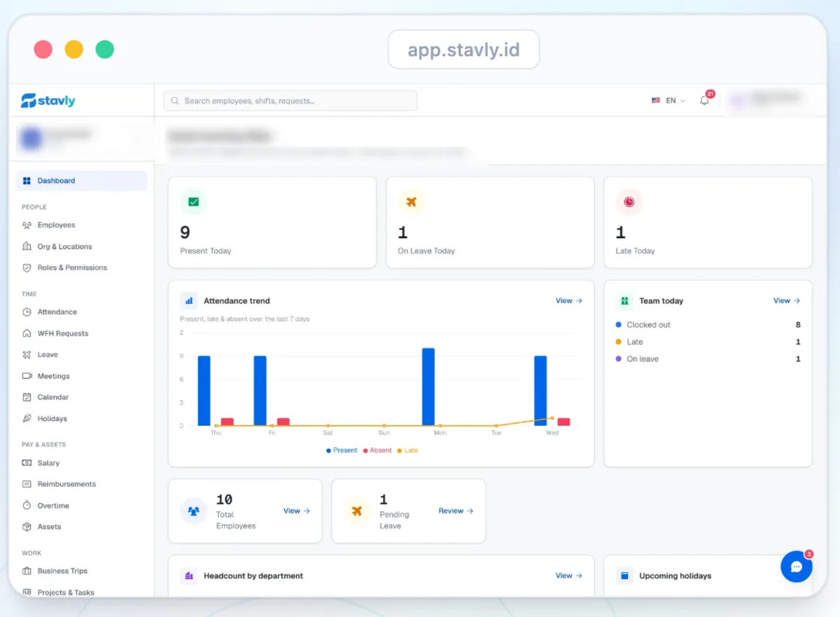Viewport: 840px width, 617px height.
Task: Open the notifications bell icon
Action: coord(704,100)
